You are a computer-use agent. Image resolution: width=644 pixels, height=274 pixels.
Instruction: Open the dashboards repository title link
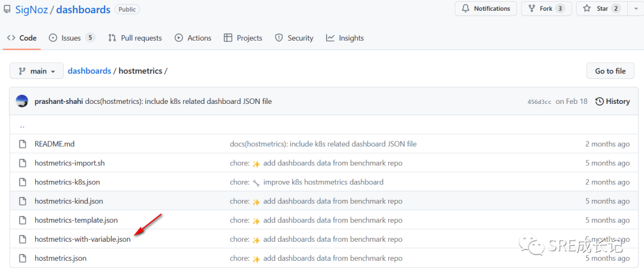pos(83,10)
